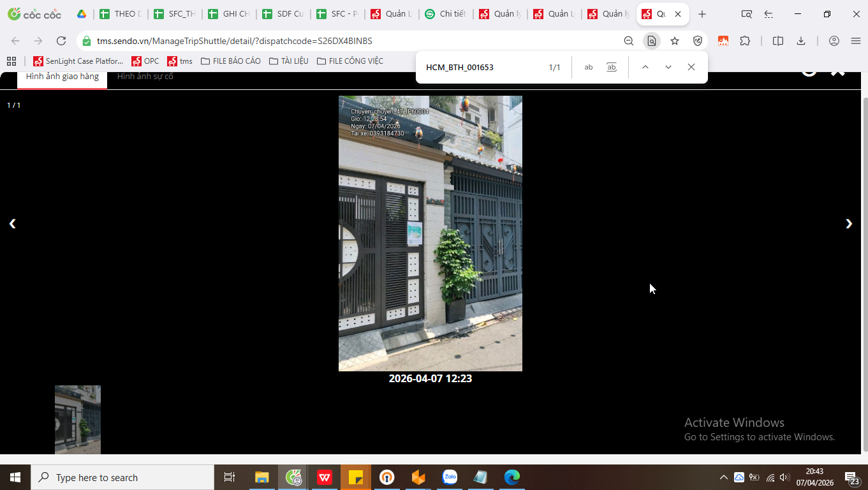Switch to the GHI CH spreadsheet tab
This screenshot has width=868, height=490.
[229, 14]
